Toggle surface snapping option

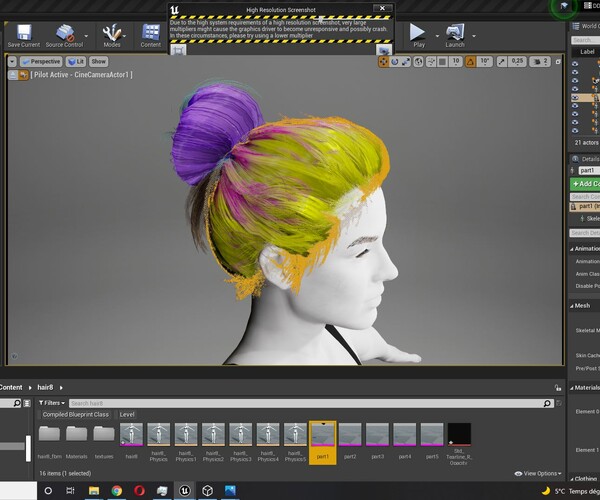pyautogui.click(x=430, y=62)
